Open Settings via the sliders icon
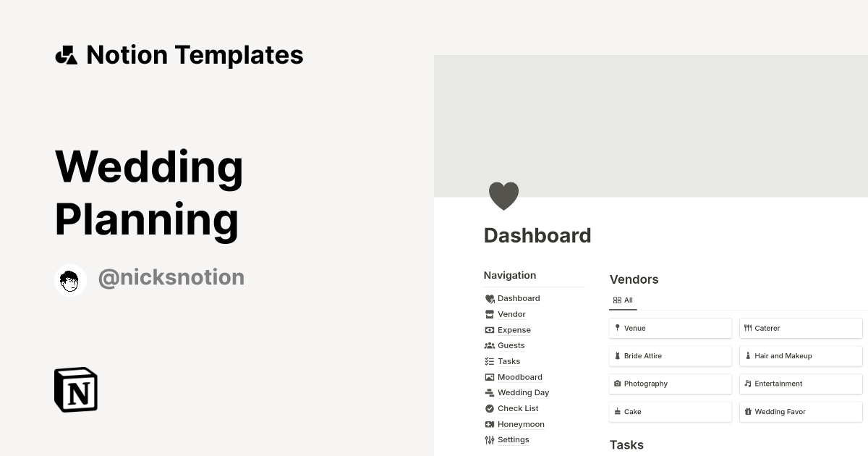The image size is (868, 456). (x=490, y=439)
